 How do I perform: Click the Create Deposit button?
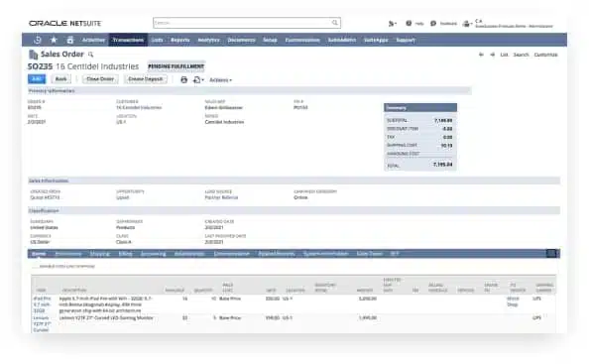(x=146, y=79)
